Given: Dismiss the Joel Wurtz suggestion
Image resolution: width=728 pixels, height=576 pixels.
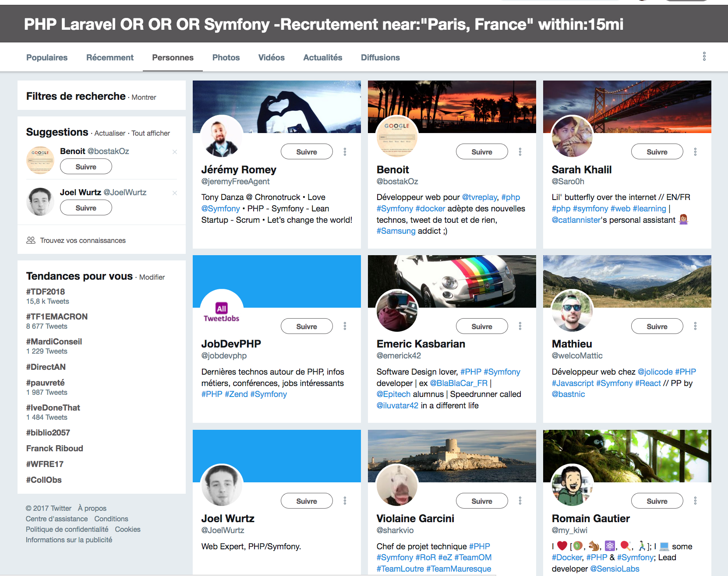Looking at the screenshot, I should 175,193.
